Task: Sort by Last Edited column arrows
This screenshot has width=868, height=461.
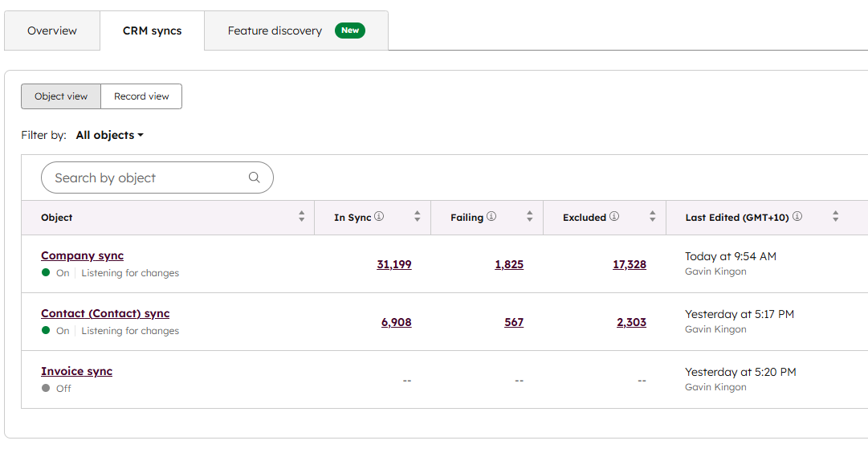Action: tap(836, 217)
